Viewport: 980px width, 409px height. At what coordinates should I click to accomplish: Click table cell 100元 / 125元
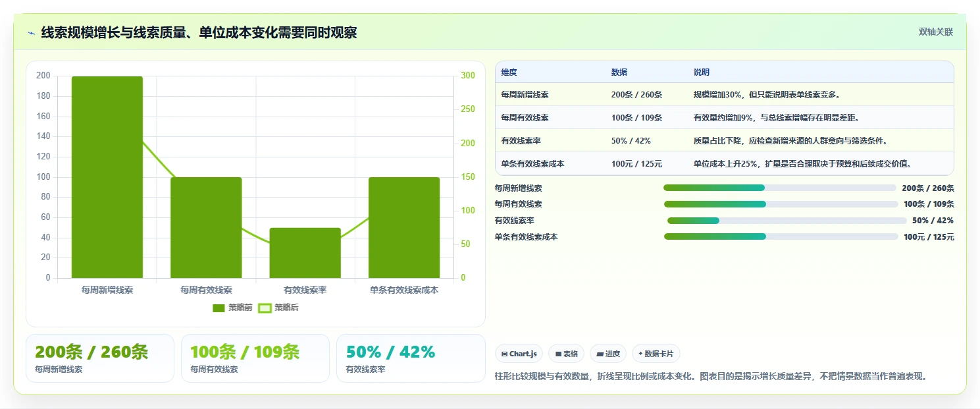[636, 164]
